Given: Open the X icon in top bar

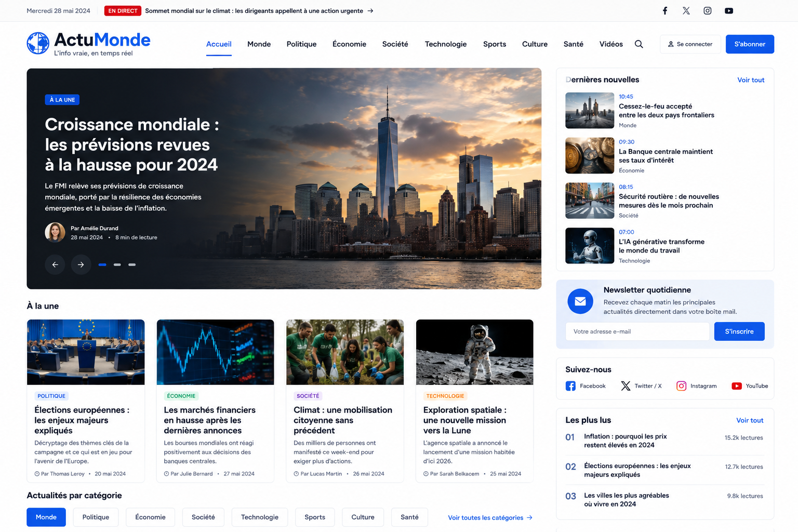Looking at the screenshot, I should tap(686, 11).
